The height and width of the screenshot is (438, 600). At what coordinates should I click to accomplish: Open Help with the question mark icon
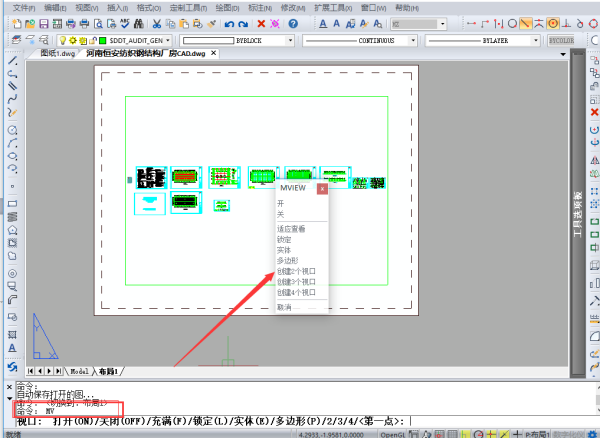293,24
